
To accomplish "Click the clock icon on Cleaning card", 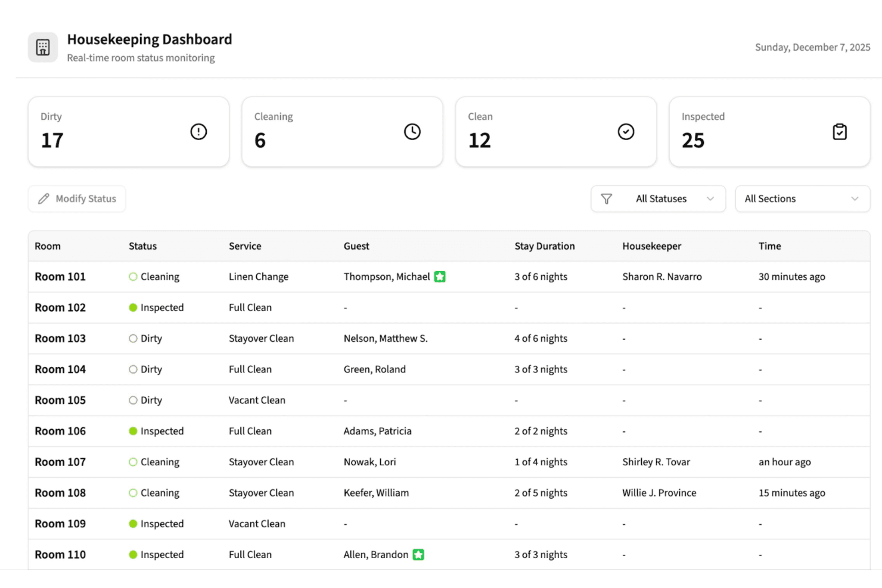I will click(412, 132).
